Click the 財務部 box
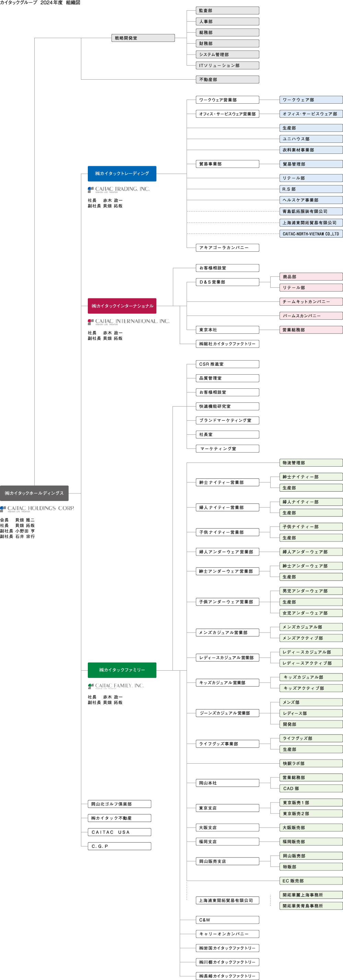The width and height of the screenshot is (343, 980). (x=227, y=43)
